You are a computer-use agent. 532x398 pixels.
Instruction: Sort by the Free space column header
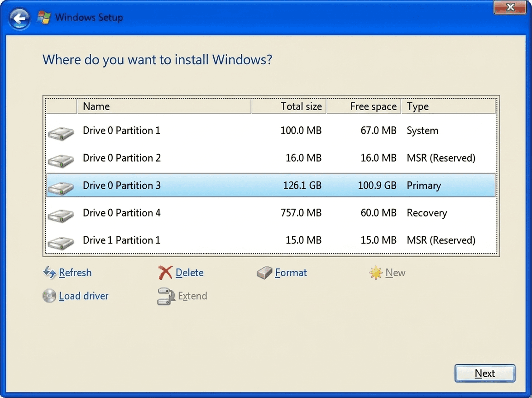(364, 106)
